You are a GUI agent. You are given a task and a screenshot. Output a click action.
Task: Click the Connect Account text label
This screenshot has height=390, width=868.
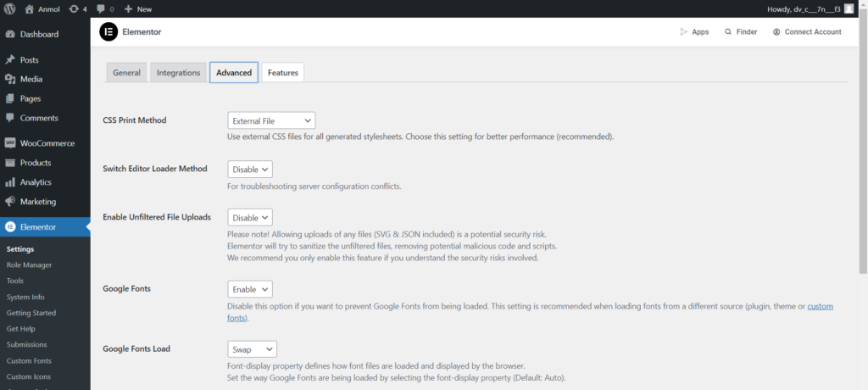tap(813, 31)
